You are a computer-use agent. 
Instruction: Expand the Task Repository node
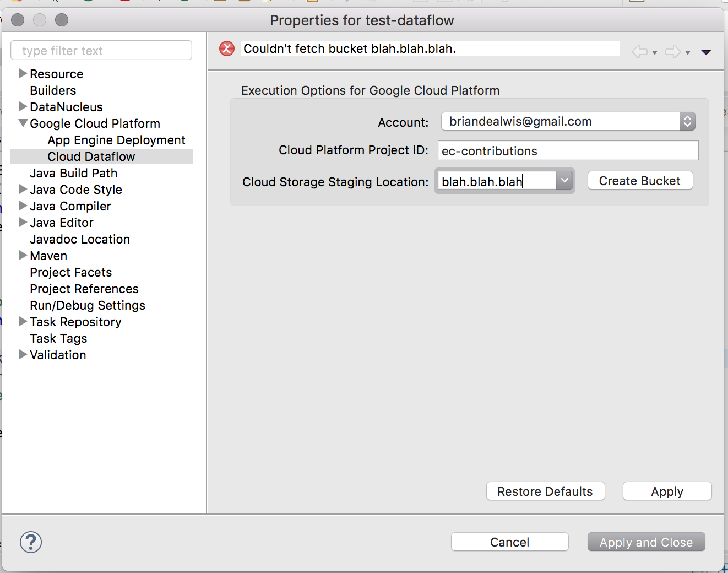[x=23, y=322]
